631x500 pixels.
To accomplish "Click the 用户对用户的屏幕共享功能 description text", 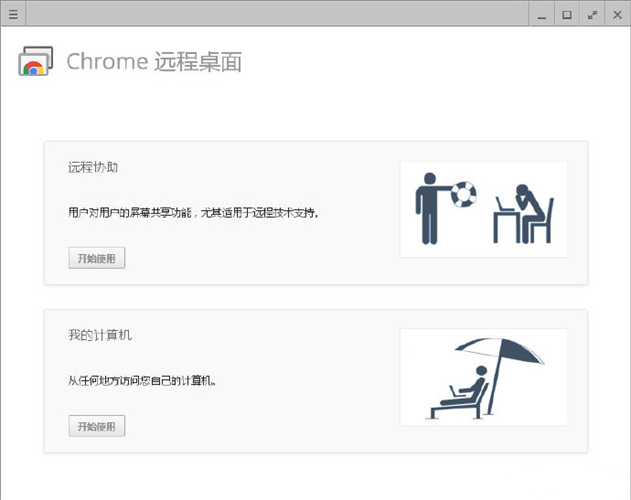I will 193,212.
